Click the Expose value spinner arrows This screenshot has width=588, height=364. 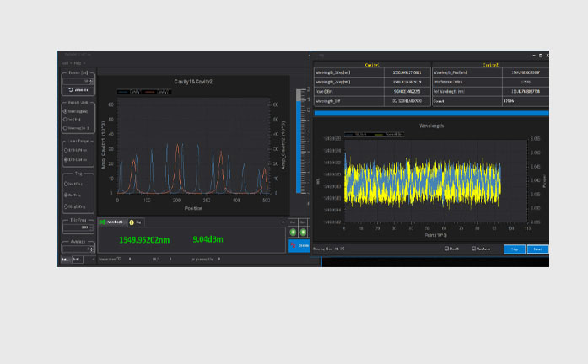[x=91, y=81]
